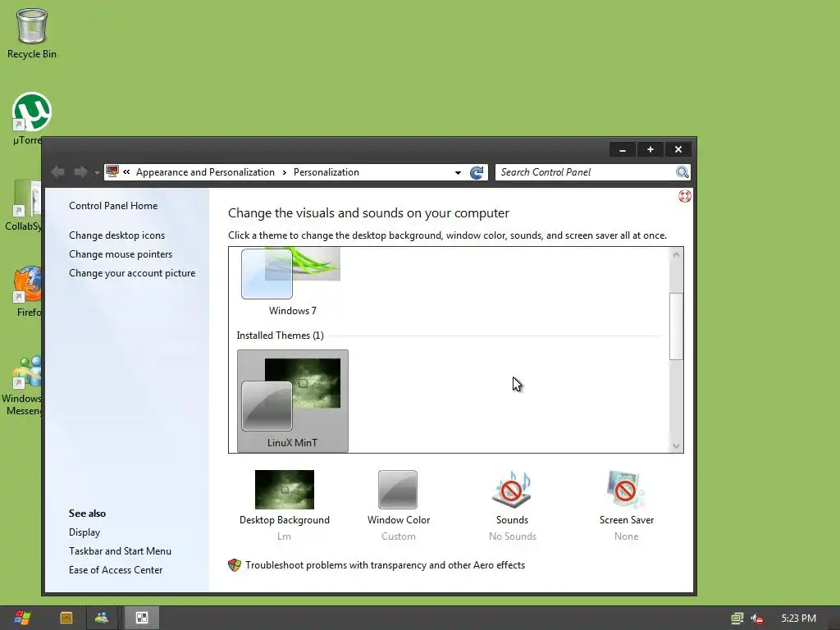Open the Window Color swatch
Viewport: 840px width, 630px height.
(x=398, y=490)
